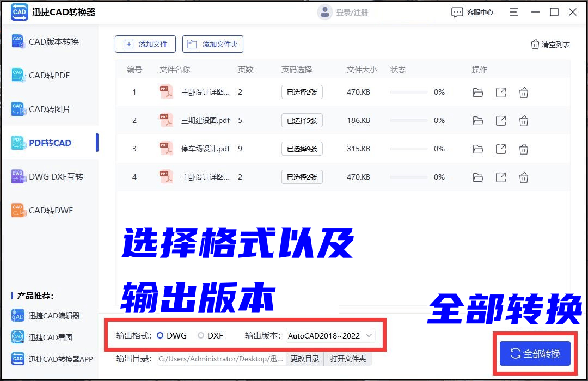
Task: Switch to CAD转DWF tab
Action: click(x=50, y=211)
